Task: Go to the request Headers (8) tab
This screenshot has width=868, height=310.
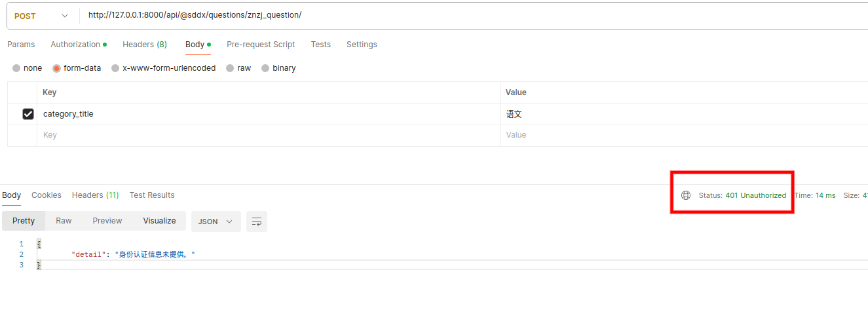Action: point(145,45)
